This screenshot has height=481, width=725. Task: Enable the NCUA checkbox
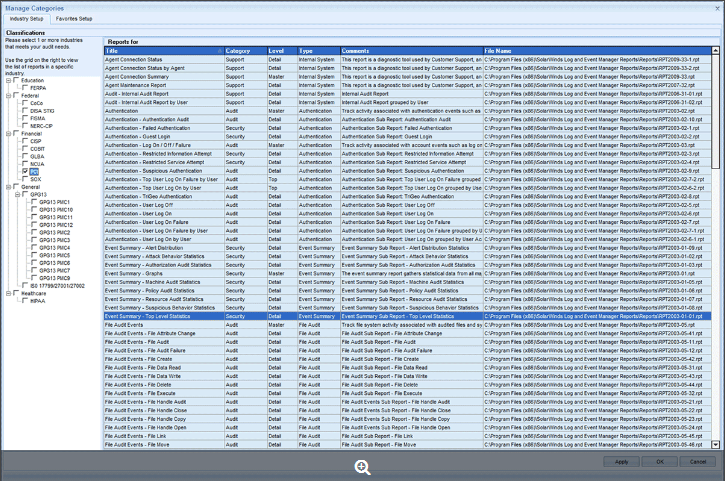[x=25, y=164]
